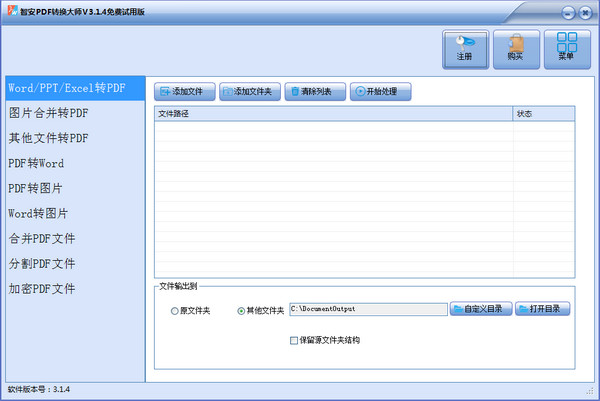
Task: Open the 购买 shopping bag button
Action: pos(516,50)
